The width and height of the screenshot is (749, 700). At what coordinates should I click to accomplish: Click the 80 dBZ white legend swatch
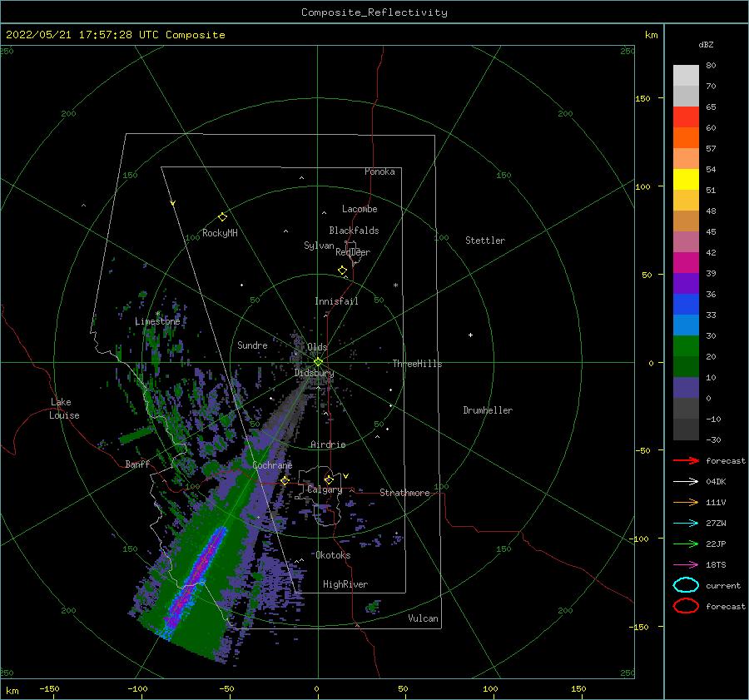tap(686, 75)
